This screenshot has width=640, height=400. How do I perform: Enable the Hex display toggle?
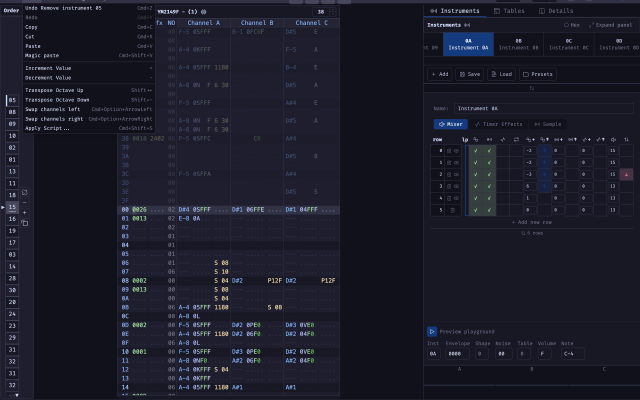[x=572, y=25]
